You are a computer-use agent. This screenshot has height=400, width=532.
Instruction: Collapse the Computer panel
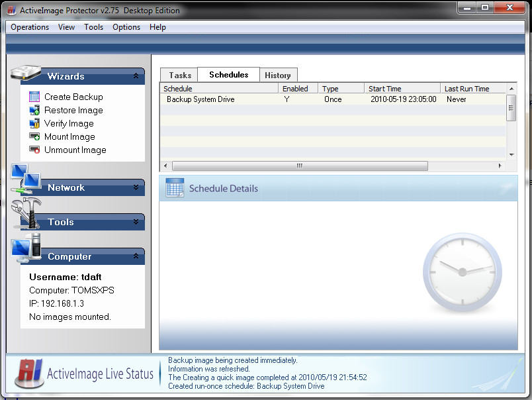click(136, 256)
